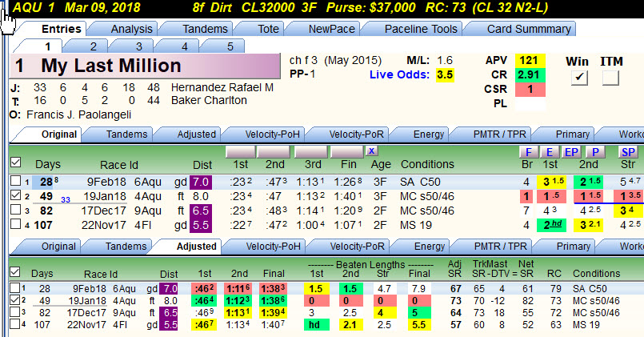Image resolution: width=644 pixels, height=337 pixels.
Task: Toggle select-all checkbox in the Adjusted table header
Action: [x=14, y=271]
